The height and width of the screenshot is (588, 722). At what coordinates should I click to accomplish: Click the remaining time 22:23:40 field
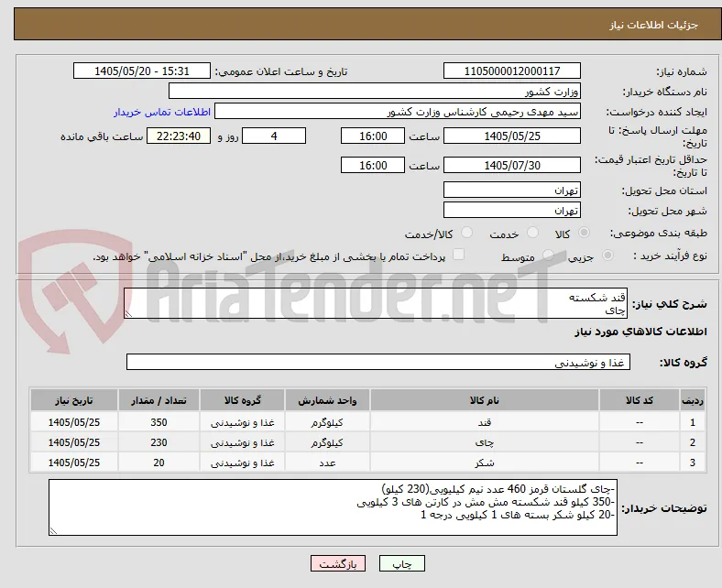[178, 136]
